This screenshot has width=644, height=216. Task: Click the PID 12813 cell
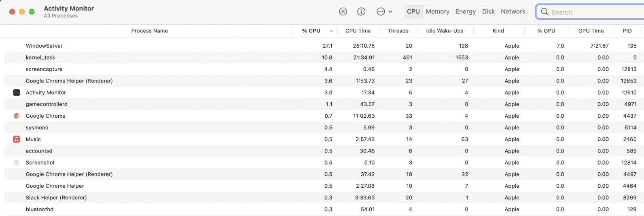[629, 69]
